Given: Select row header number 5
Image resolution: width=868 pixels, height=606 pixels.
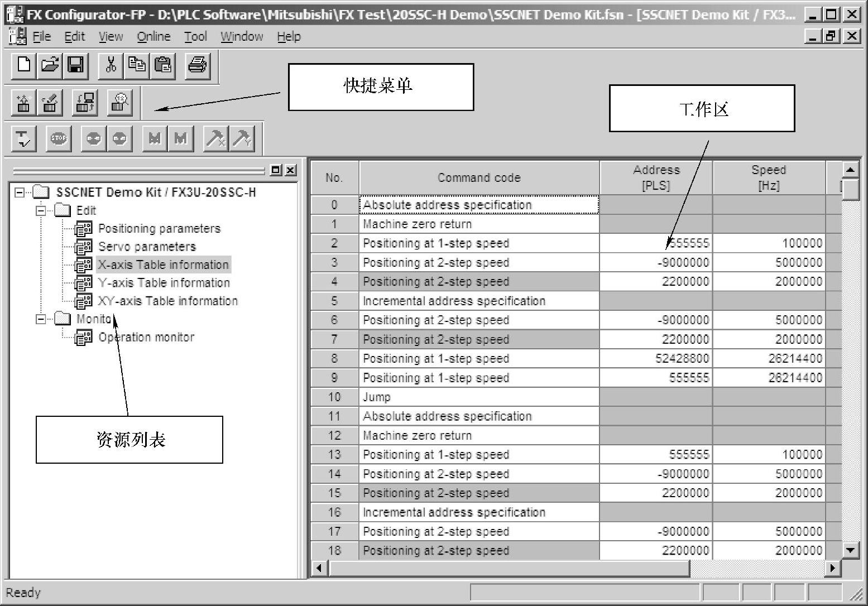Looking at the screenshot, I should point(334,301).
